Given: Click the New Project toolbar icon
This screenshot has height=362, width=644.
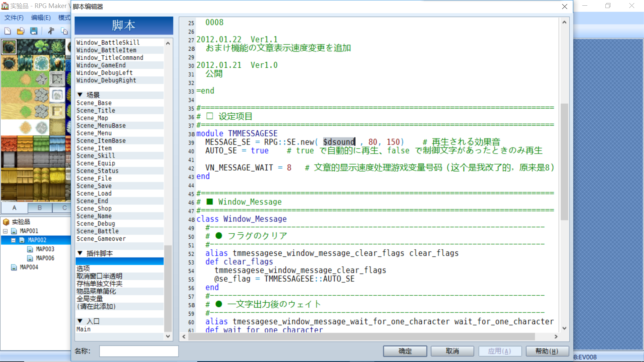Looking at the screenshot, I should (8, 31).
